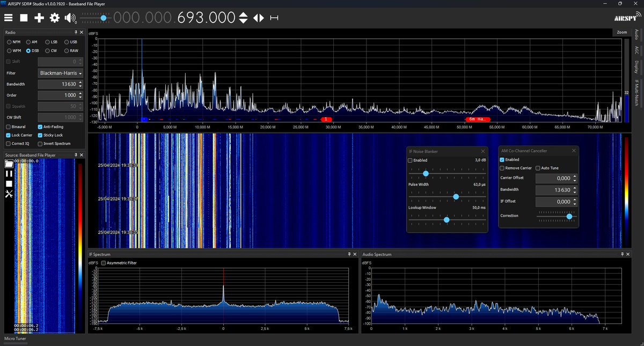Pause the baseband file player
This screenshot has height=346, width=644.
[x=9, y=174]
